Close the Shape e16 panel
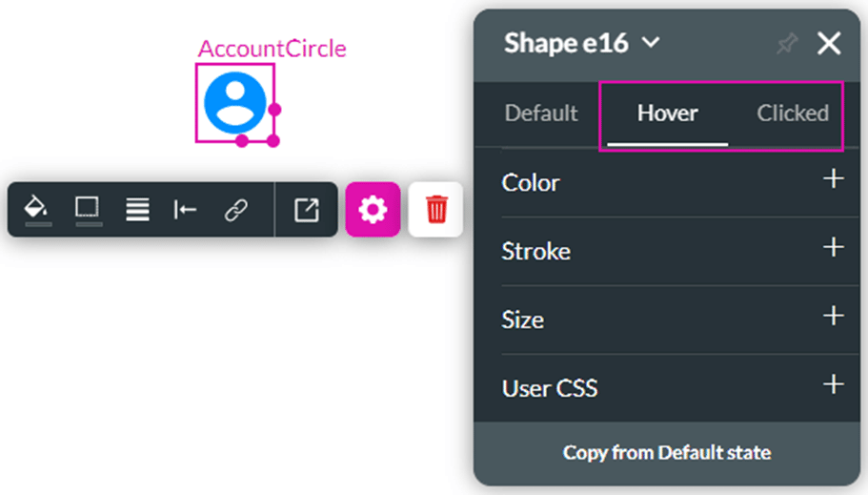This screenshot has height=495, width=868. pyautogui.click(x=829, y=44)
